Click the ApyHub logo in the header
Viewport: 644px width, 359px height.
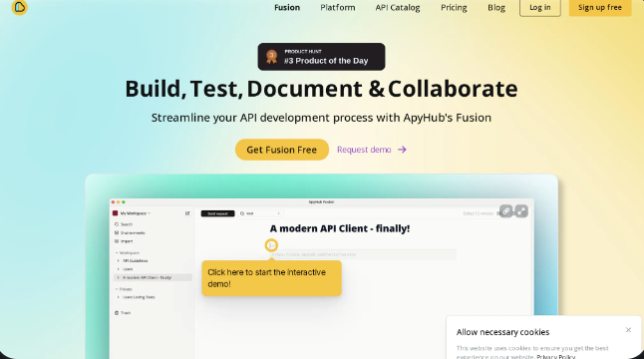19,7
